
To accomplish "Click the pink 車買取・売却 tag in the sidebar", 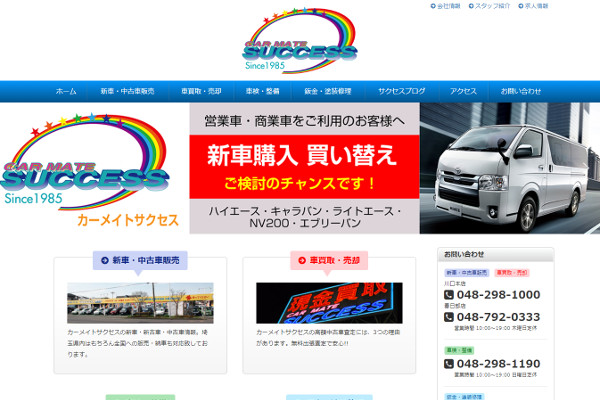I will point(512,273).
